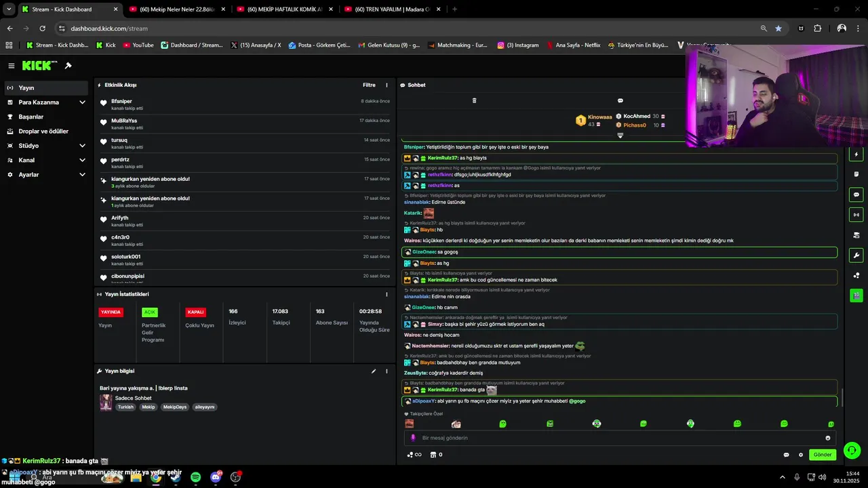868x488 pixels.
Task: Open chat settings gear icon
Action: (x=801, y=455)
